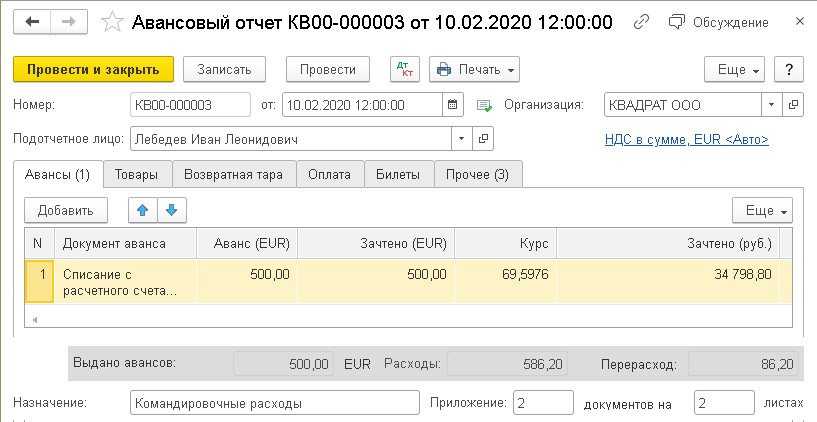Image resolution: width=817 pixels, height=422 pixels.
Task: Switch to the Возвратная тара tab
Action: [233, 175]
